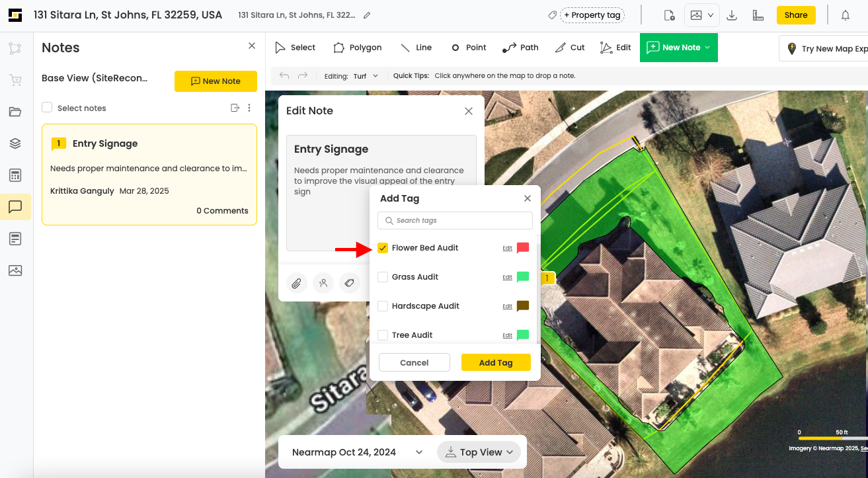
Task: Open the folder sidebar icon
Action: click(15, 112)
